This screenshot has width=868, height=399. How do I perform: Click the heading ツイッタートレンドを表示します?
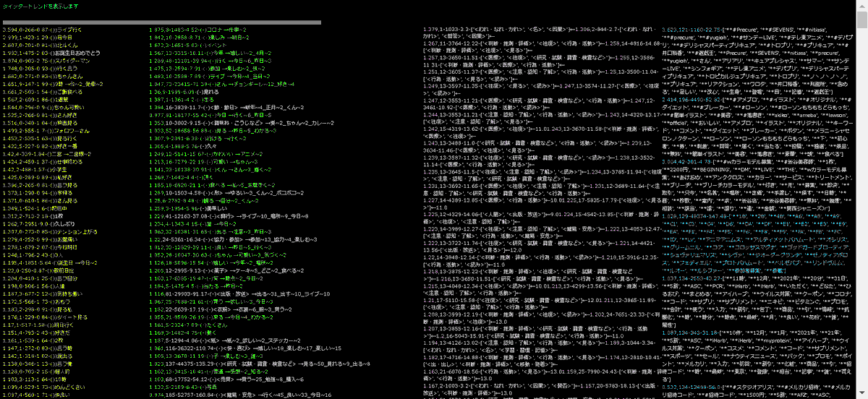[x=41, y=7]
